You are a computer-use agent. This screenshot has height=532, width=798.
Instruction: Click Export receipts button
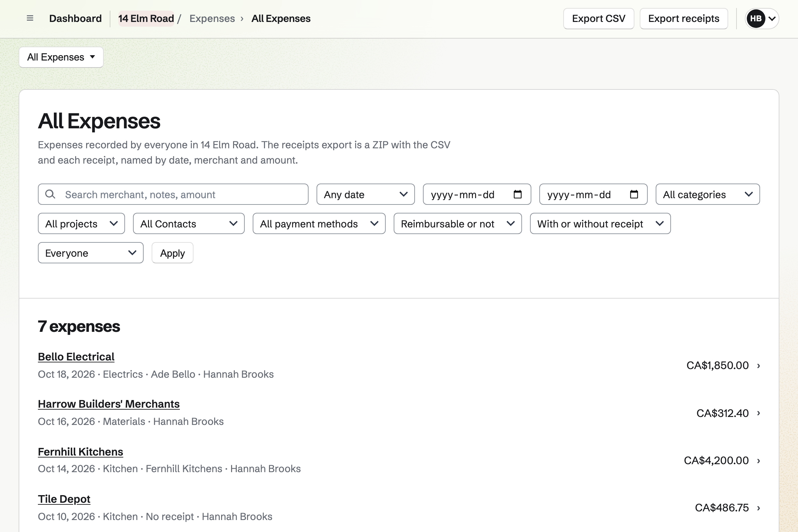pyautogui.click(x=684, y=18)
